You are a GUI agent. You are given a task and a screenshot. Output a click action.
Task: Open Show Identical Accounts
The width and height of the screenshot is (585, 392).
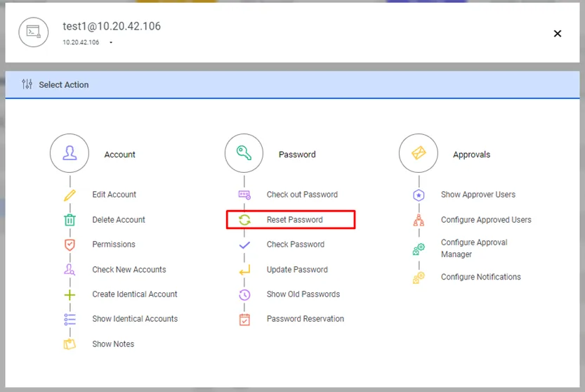135,319
